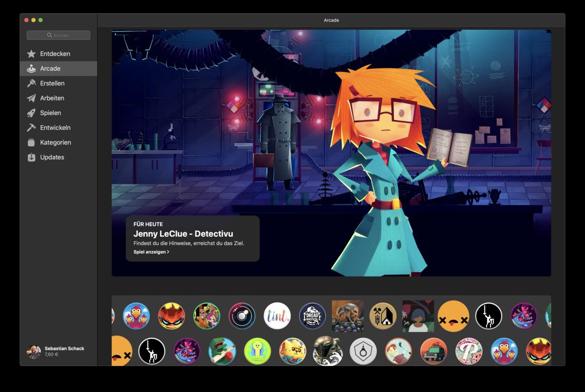Open Erstellen via the paintbrush icon
This screenshot has height=392, width=585.
31,83
